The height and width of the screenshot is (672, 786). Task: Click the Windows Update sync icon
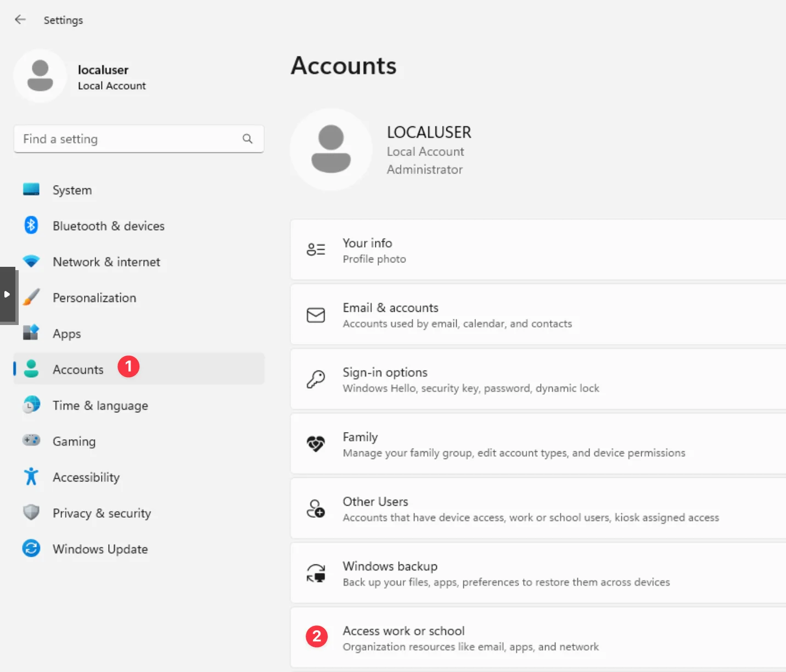31,548
